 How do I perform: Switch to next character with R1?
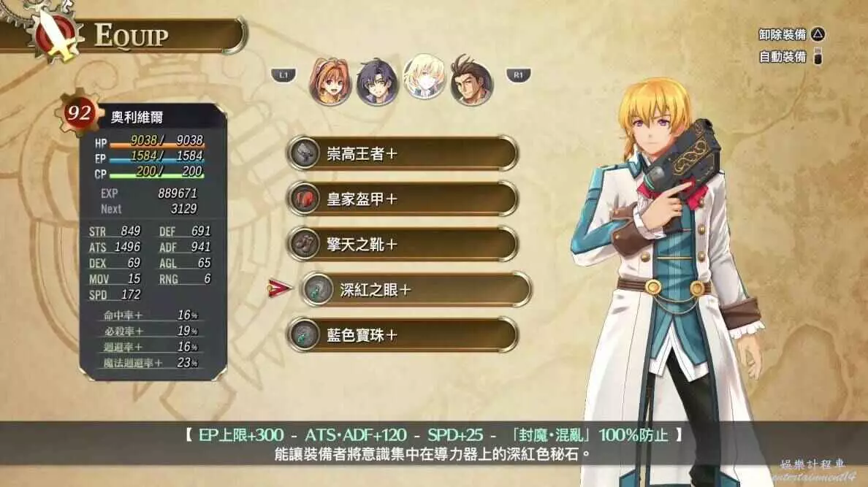point(518,74)
